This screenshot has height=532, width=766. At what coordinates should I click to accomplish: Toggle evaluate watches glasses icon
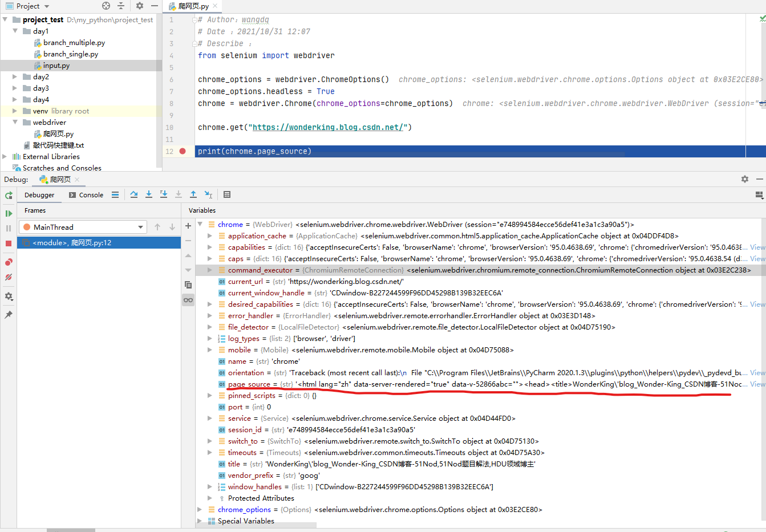(x=188, y=299)
